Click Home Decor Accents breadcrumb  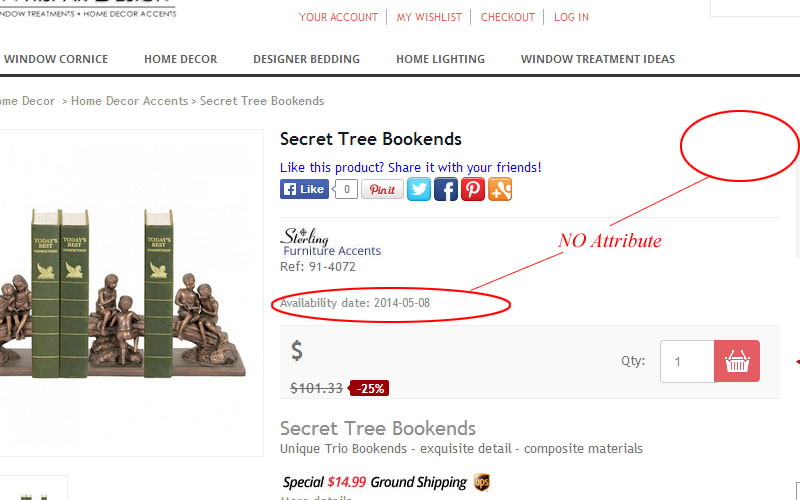pos(130,101)
